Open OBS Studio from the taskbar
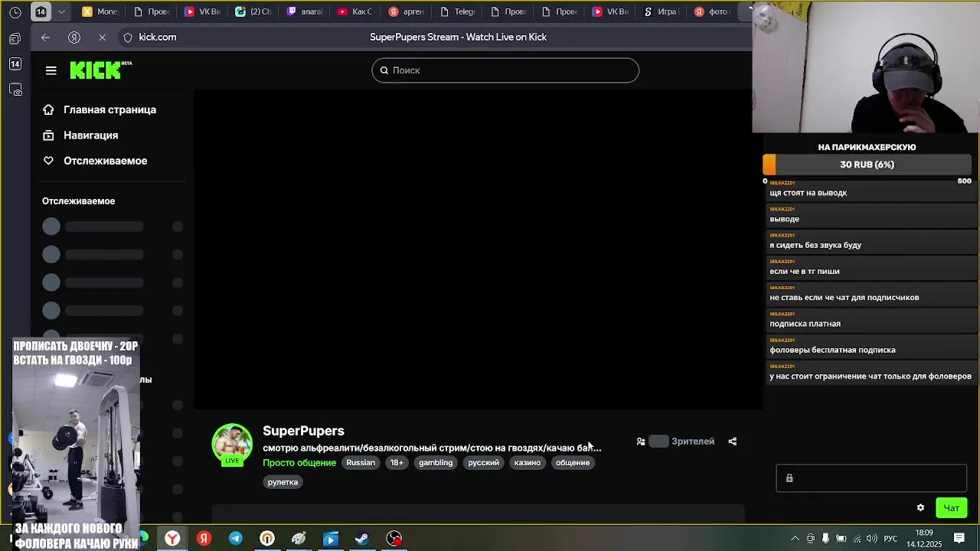980x551 pixels. click(394, 539)
